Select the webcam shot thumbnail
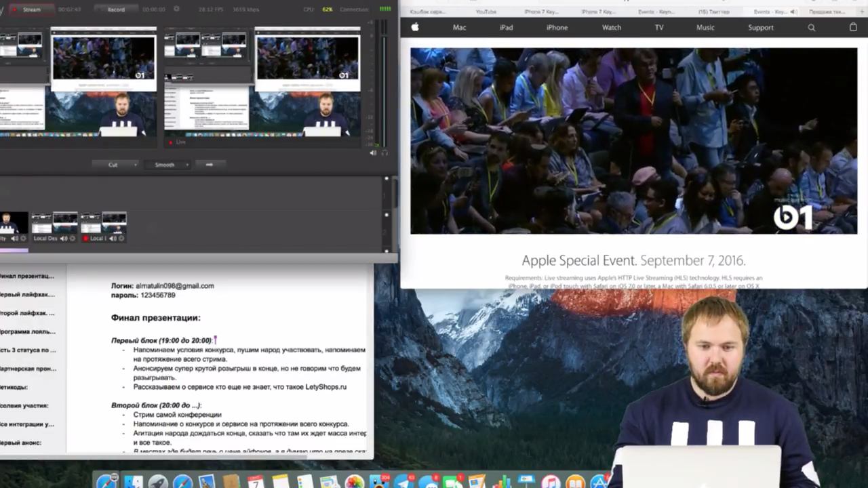This screenshot has width=868, height=488. coord(14,222)
